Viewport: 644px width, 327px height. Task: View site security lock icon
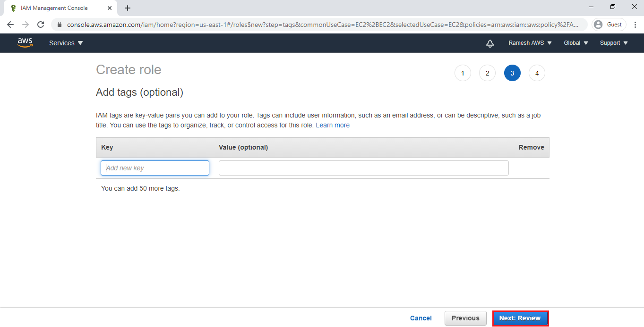point(60,25)
